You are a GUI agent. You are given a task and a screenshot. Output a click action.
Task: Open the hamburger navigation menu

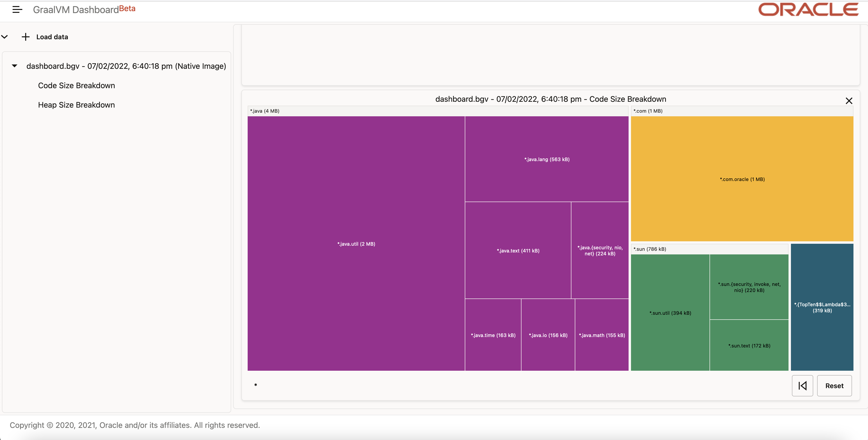pos(17,10)
